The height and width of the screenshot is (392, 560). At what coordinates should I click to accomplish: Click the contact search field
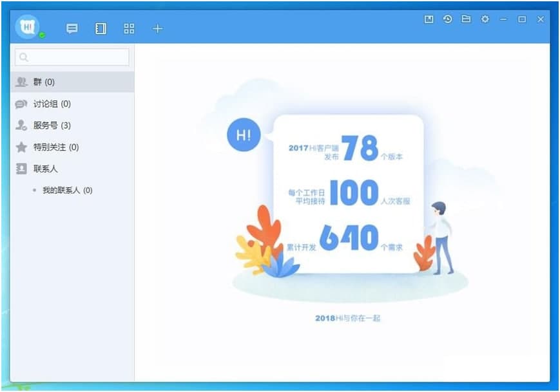tap(72, 57)
